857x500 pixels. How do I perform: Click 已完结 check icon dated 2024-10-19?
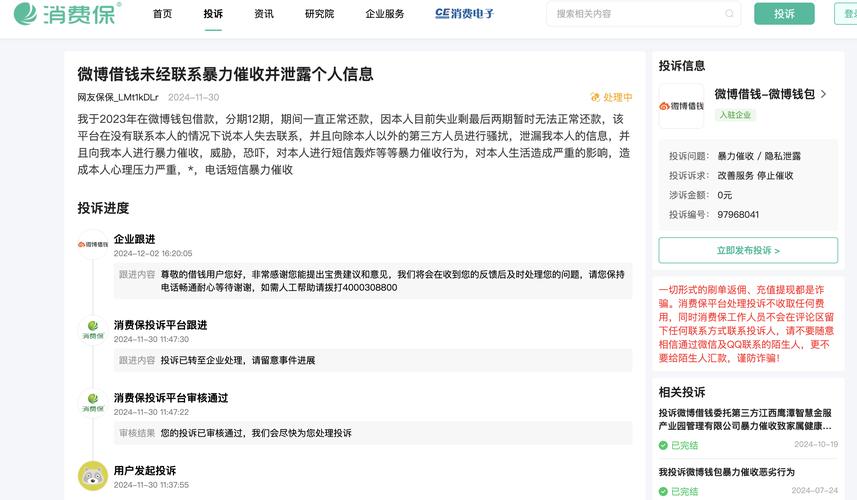click(663, 445)
